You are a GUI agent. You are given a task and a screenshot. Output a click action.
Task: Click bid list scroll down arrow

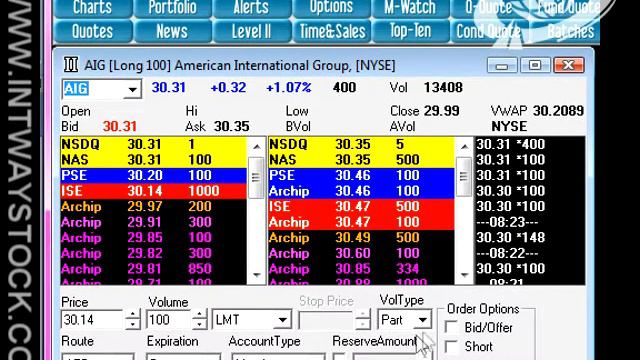click(256, 275)
